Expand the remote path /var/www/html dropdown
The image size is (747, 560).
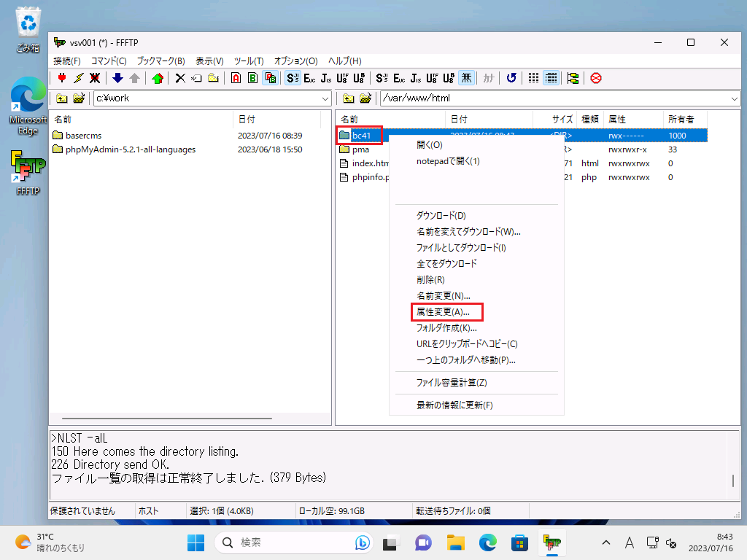point(733,98)
